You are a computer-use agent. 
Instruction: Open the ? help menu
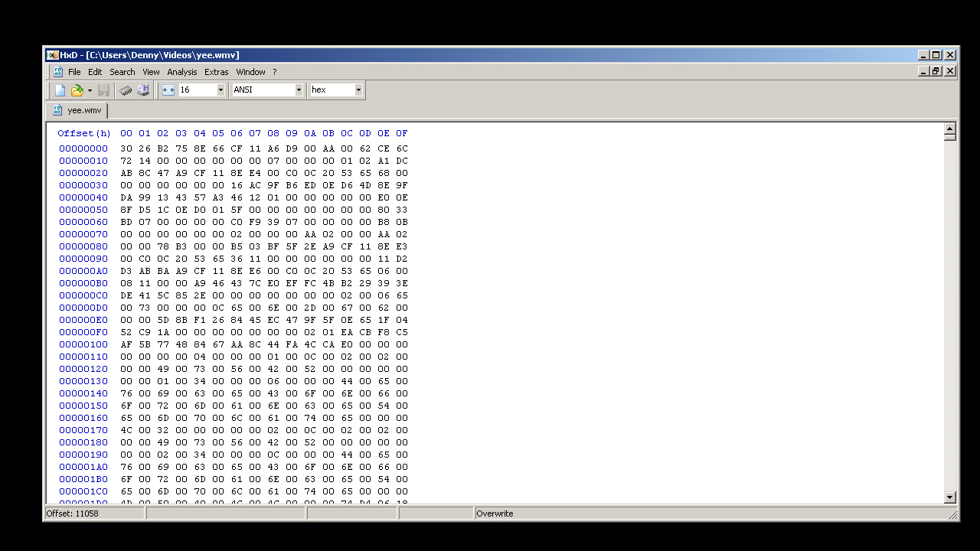coord(275,72)
